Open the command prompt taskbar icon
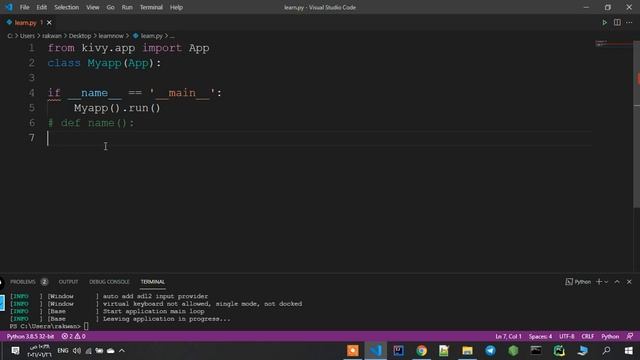Viewport: 640px width, 360px height. (x=536, y=351)
